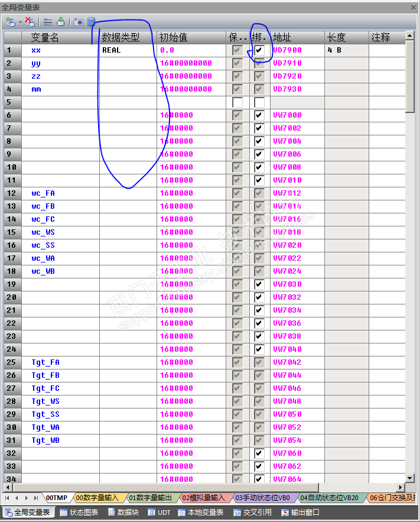This screenshot has height=522, width=420.
Task: Click the database cylinder toolbar icon
Action: [x=92, y=22]
